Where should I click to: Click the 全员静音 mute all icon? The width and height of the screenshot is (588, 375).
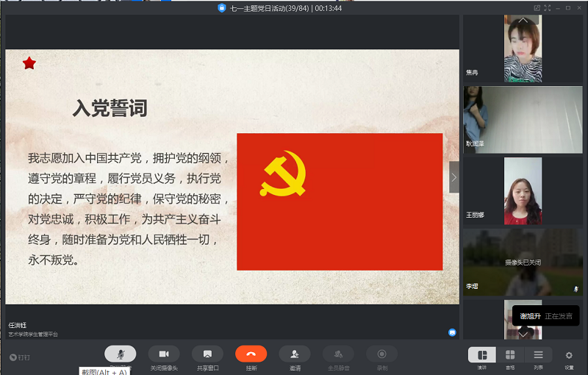(338, 354)
